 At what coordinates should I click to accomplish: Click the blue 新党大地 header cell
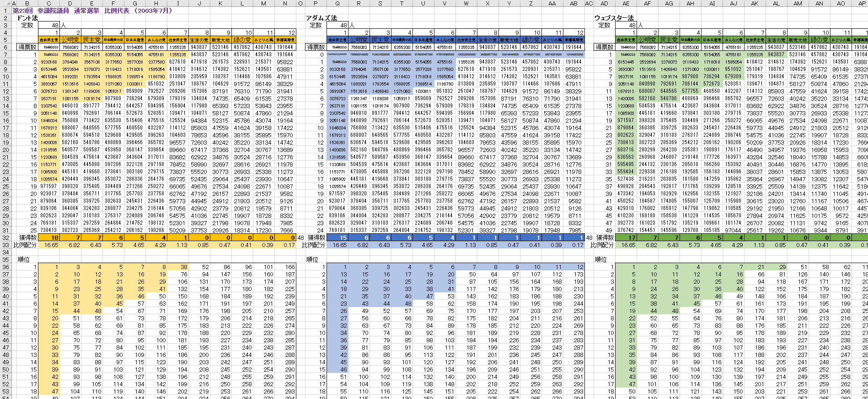509,40
